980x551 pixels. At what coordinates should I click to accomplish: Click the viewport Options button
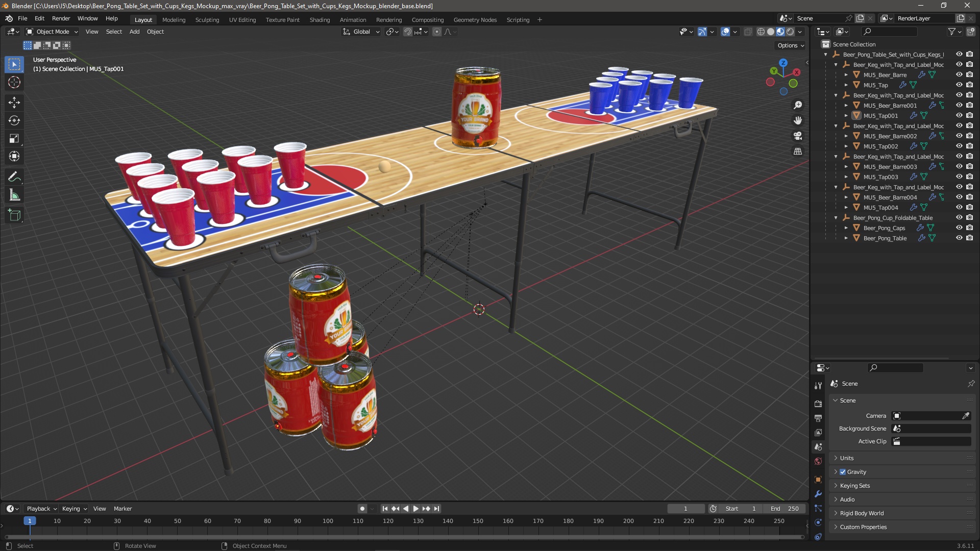pos(790,45)
